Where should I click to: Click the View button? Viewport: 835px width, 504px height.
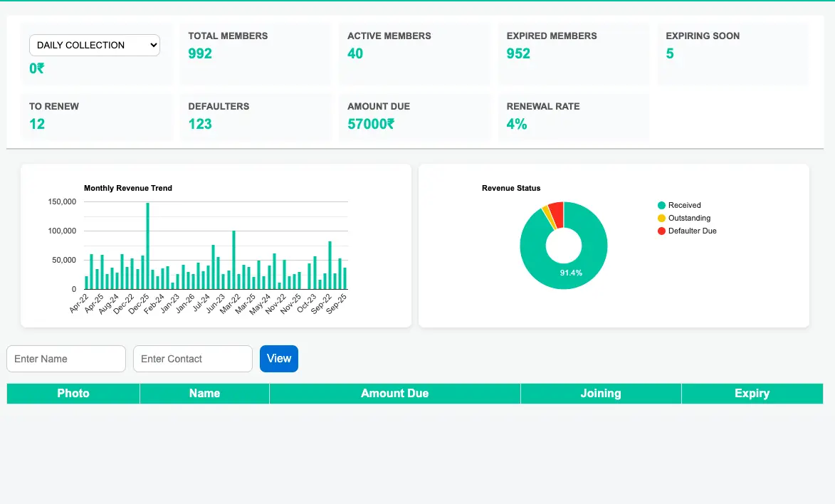click(x=278, y=358)
